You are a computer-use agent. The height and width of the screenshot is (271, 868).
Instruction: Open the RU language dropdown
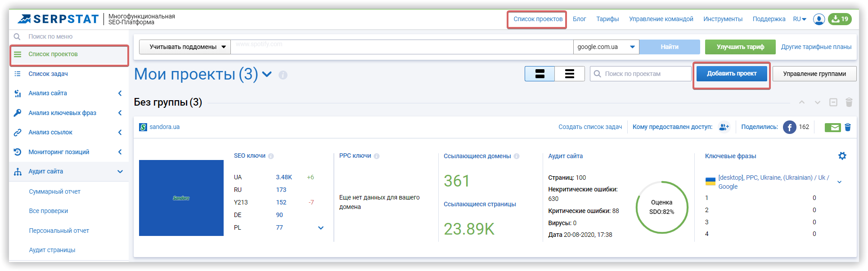pos(800,19)
